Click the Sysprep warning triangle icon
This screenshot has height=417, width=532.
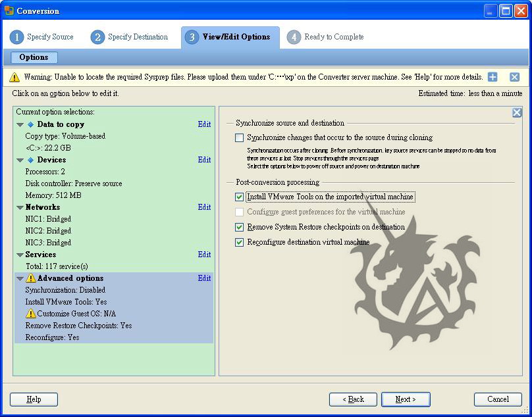(14, 78)
